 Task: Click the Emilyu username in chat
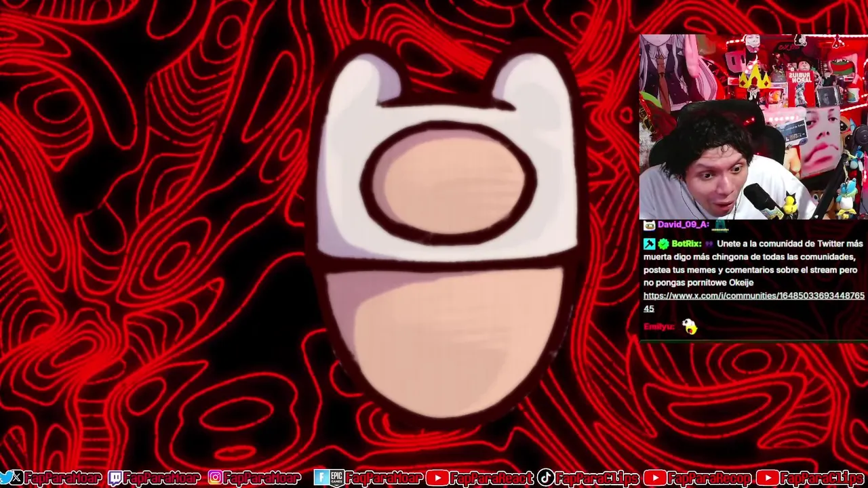[x=659, y=327]
